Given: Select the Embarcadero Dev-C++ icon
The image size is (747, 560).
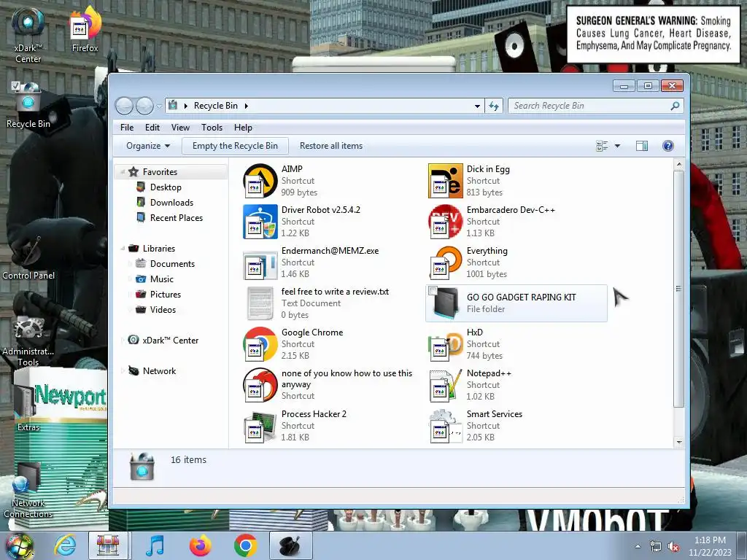Looking at the screenshot, I should (446, 222).
